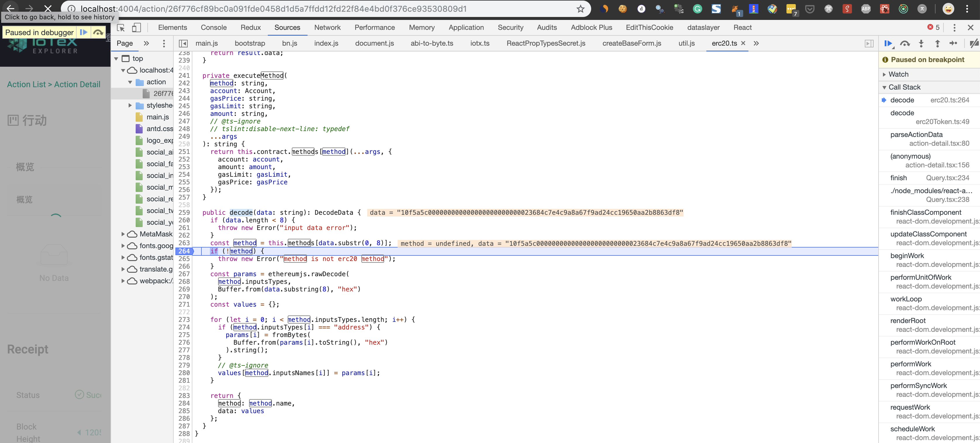Open the Grammarly extension in the browser toolbar

coord(697,8)
